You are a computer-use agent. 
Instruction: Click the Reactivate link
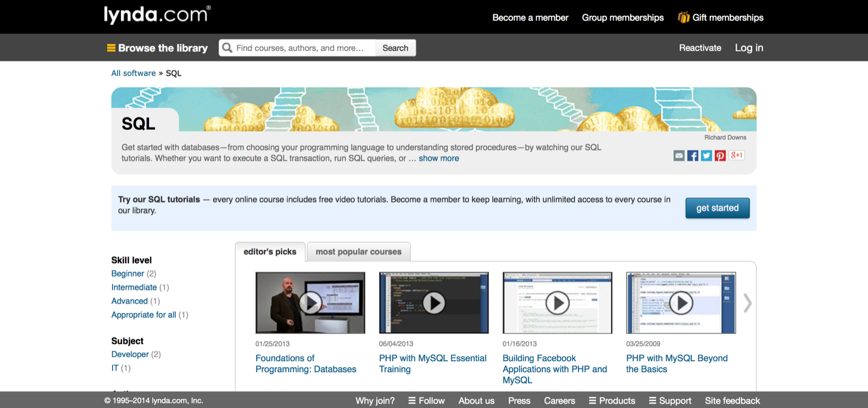700,48
